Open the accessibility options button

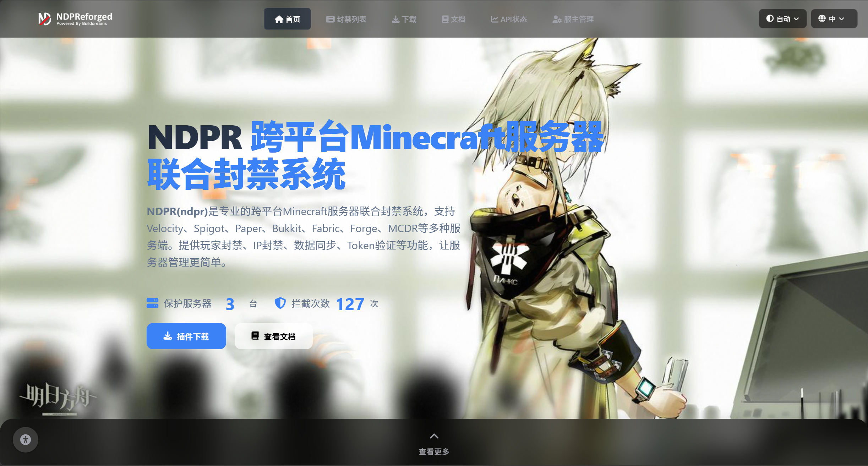click(x=26, y=440)
